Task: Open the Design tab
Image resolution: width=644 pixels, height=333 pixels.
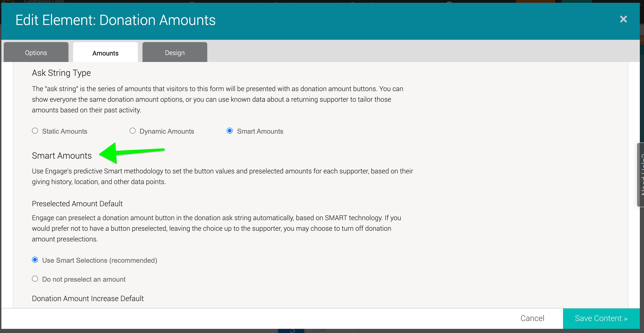Action: click(175, 52)
